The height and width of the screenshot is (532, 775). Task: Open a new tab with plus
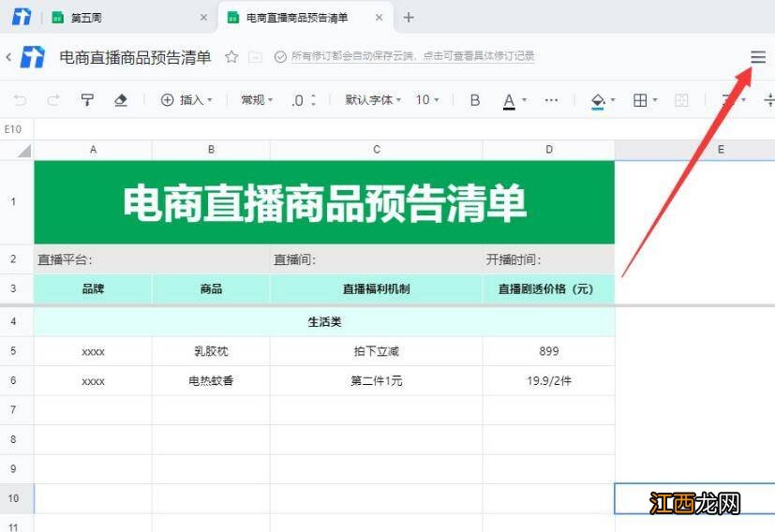[409, 18]
